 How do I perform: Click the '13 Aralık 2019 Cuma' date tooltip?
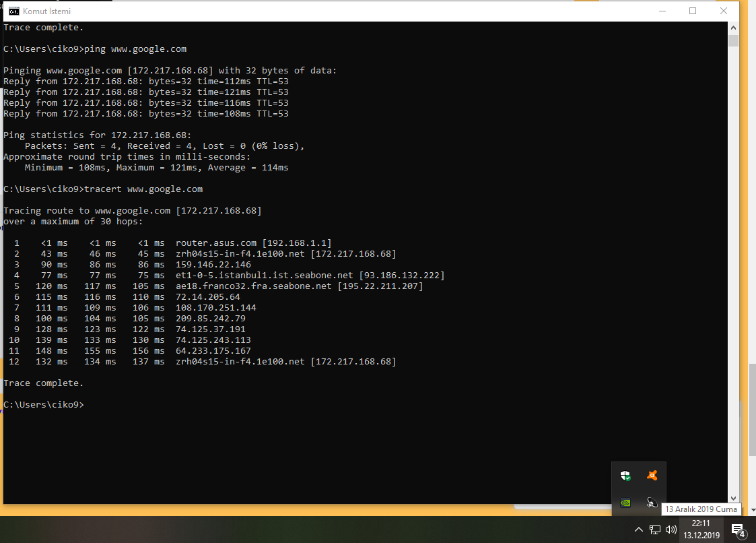click(x=701, y=509)
